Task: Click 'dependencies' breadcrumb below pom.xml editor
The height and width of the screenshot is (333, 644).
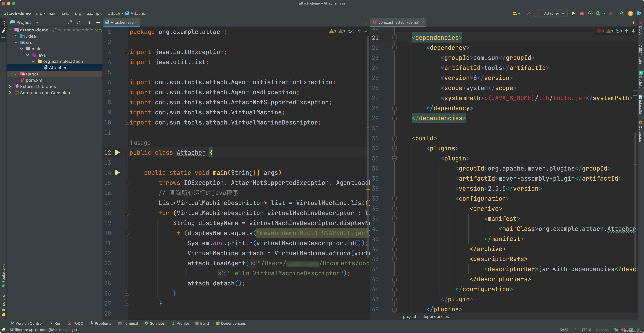Action: click(x=435, y=317)
